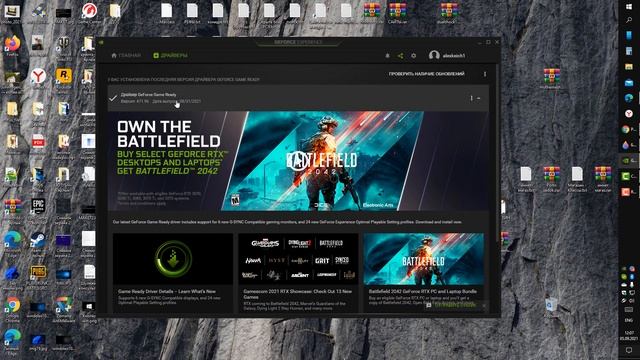Open the alexkeich1 account profile
640x360 pixels.
point(447,55)
